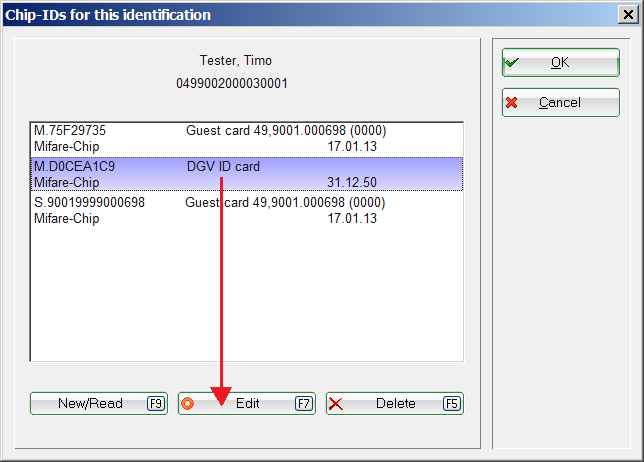Viewport: 644px width, 462px height.
Task: Click the red X on Cancel
Action: click(x=512, y=103)
